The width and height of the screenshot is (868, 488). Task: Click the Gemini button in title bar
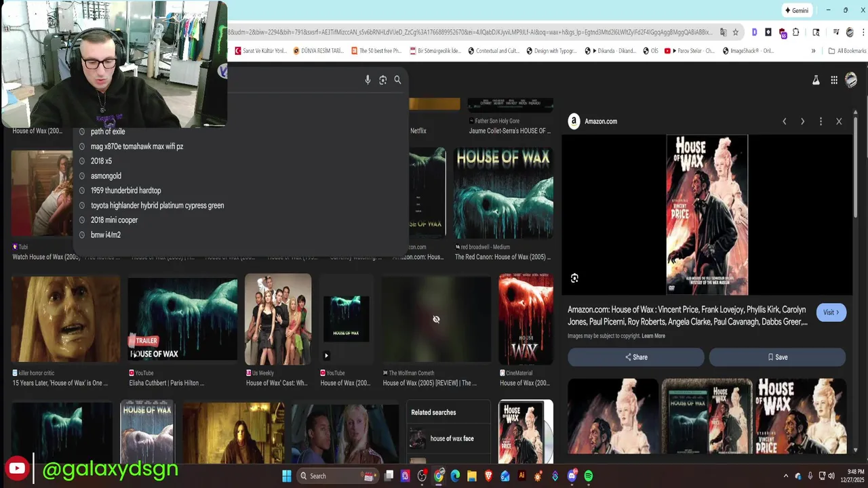(x=797, y=10)
